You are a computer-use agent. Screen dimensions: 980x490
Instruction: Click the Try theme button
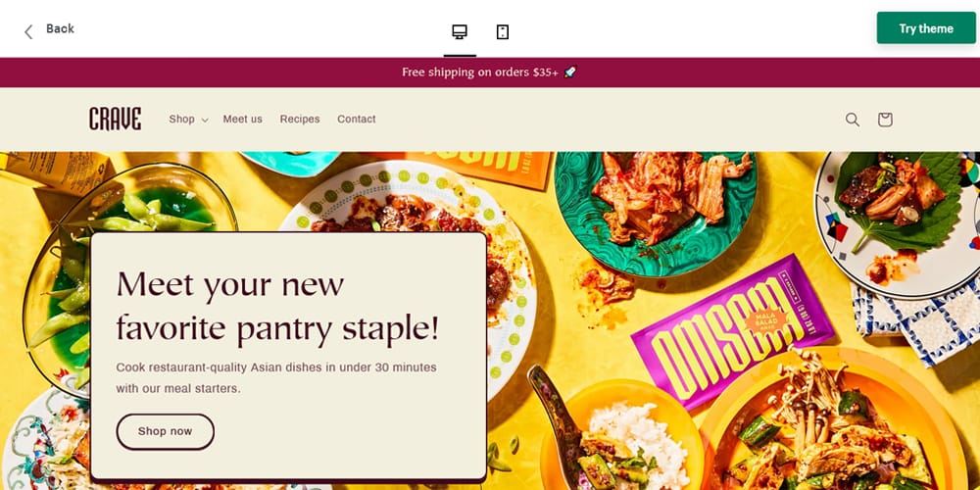click(x=926, y=28)
